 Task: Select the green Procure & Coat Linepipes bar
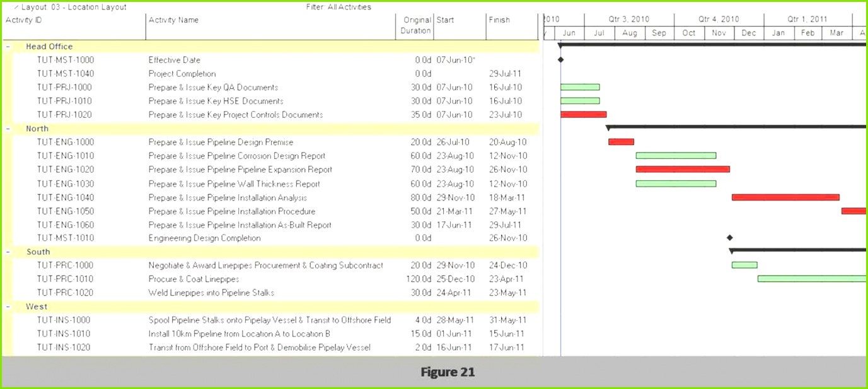tap(812, 279)
